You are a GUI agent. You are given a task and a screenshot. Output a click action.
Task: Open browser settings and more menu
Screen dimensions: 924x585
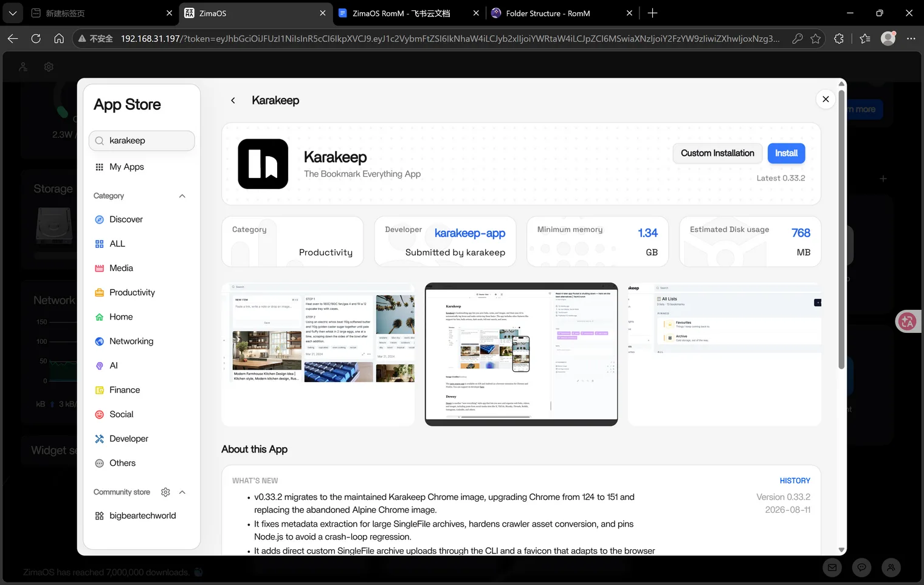[x=911, y=39]
